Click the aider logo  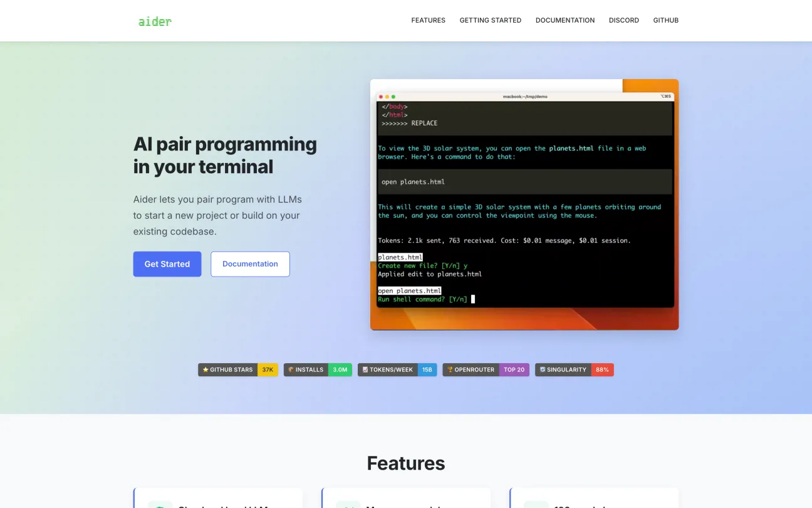155,21
